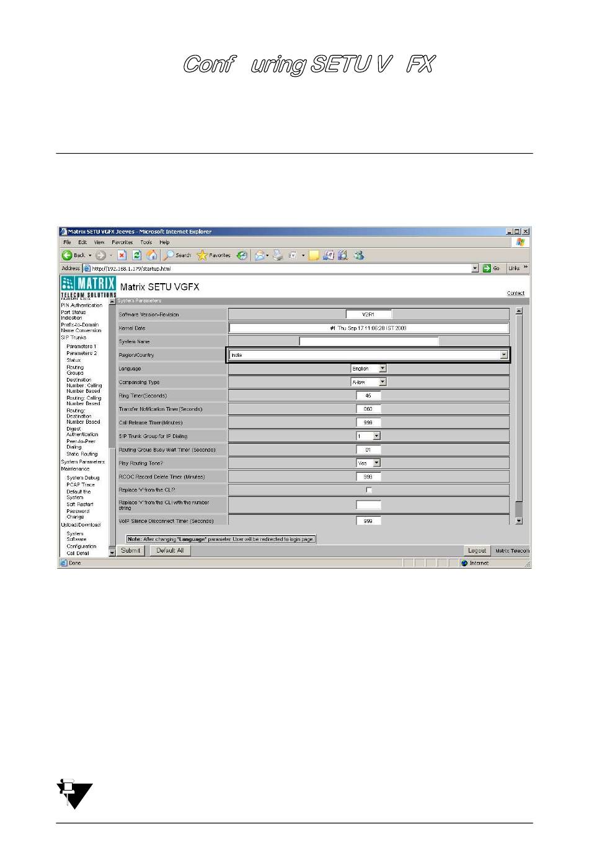
Task: Open Soft Restart in the sidebar
Action: (x=80, y=504)
